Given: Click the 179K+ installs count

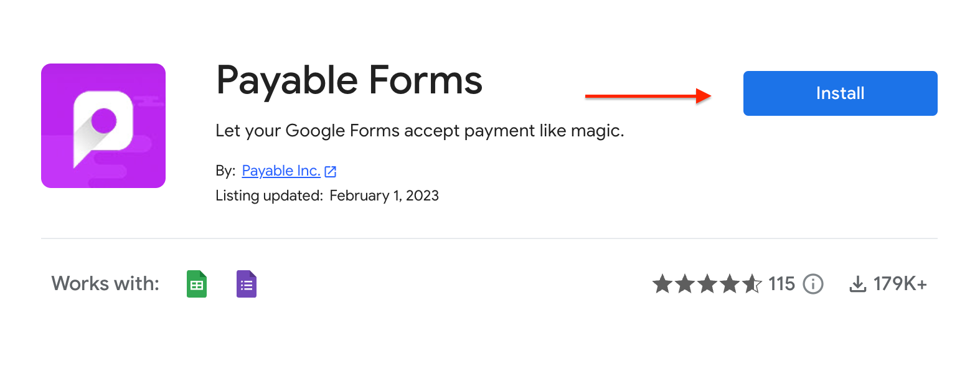Looking at the screenshot, I should coord(900,284).
